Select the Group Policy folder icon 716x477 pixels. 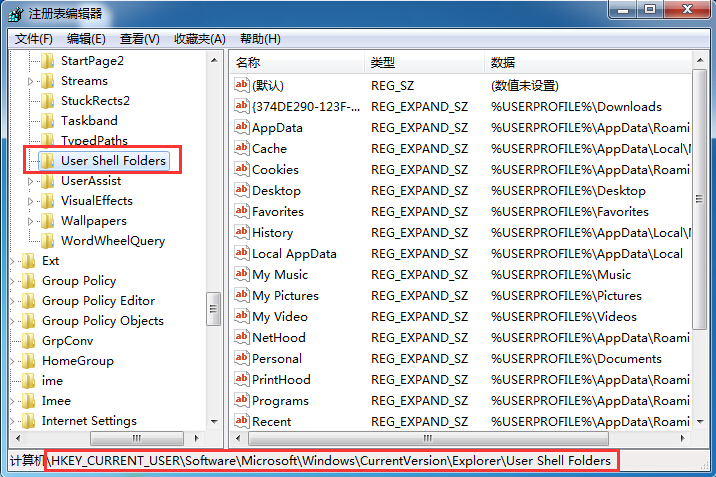pos(28,281)
